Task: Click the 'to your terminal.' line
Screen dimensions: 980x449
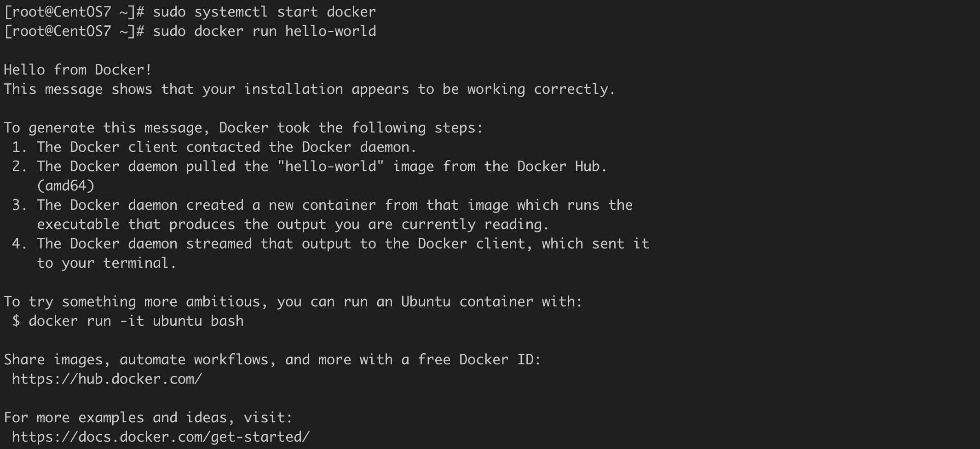Action: (x=107, y=263)
